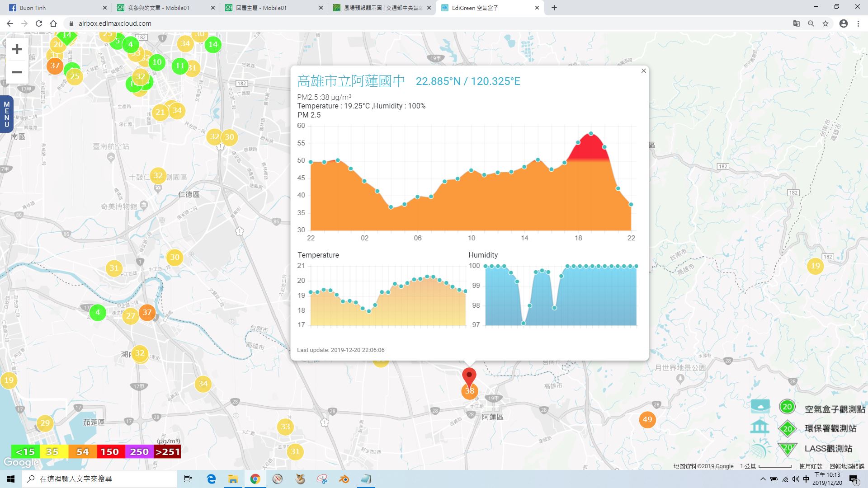Open the 回報地圖錯誤 link
Image resolution: width=868 pixels, height=488 pixels.
[847, 466]
